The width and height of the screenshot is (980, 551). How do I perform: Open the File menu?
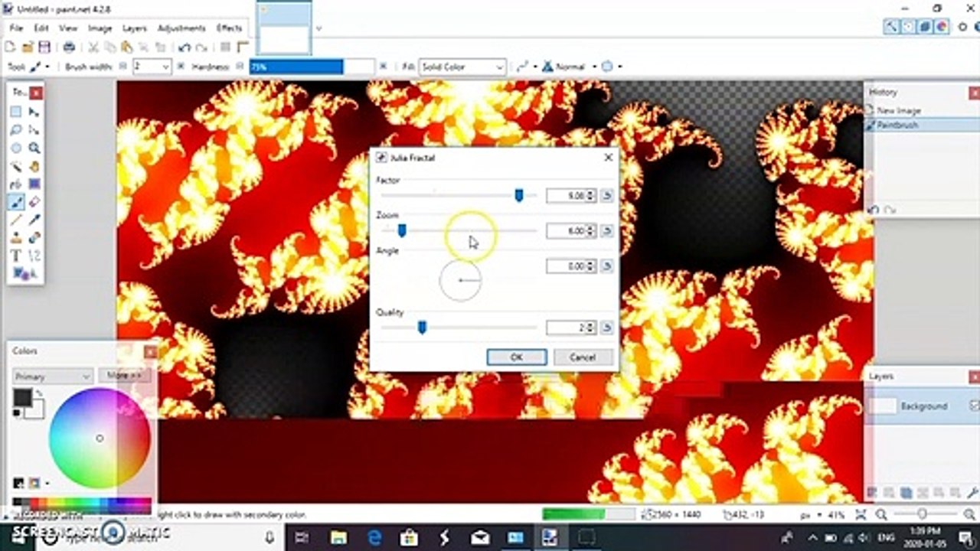[x=16, y=28]
